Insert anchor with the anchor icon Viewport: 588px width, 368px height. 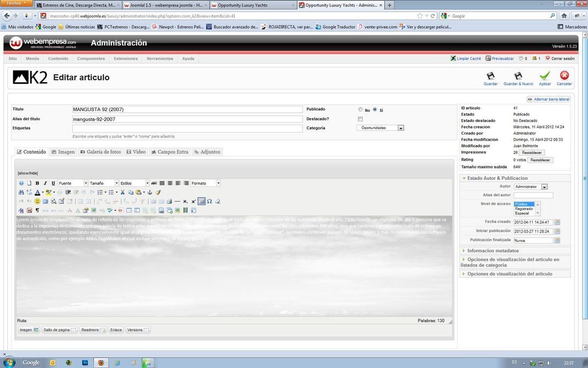[150, 192]
